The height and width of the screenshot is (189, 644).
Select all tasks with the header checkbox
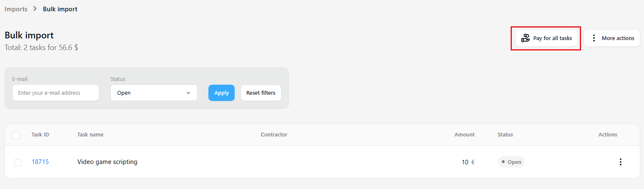pos(16,135)
